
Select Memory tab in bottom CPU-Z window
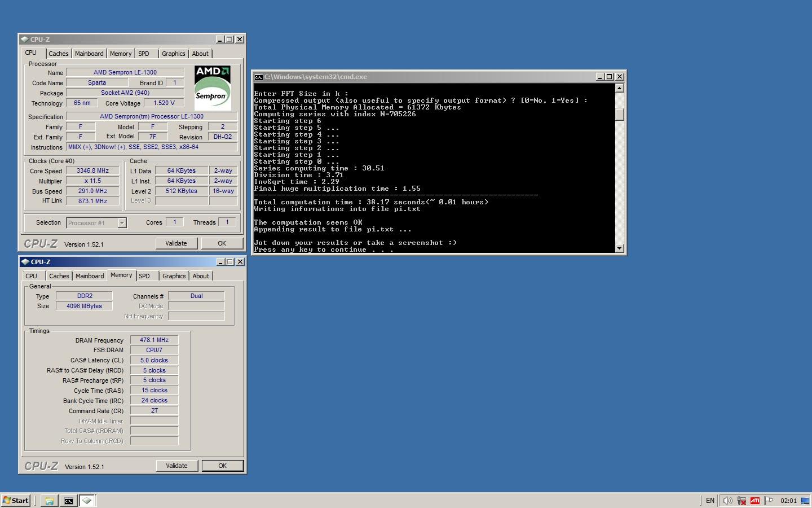(121, 275)
